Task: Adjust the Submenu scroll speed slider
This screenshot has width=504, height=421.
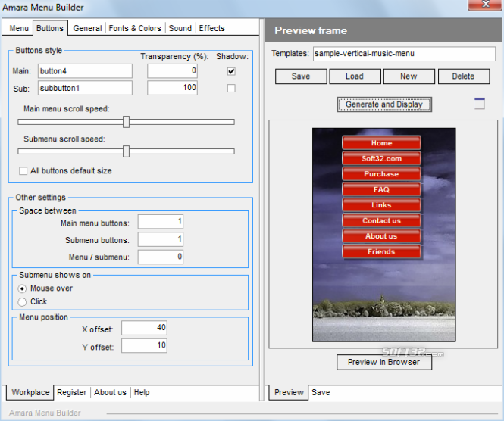Action: (x=126, y=151)
